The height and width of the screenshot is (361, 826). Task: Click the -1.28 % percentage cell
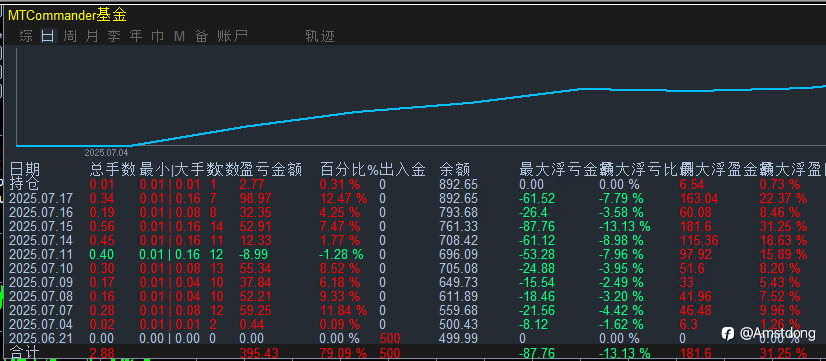tap(341, 255)
